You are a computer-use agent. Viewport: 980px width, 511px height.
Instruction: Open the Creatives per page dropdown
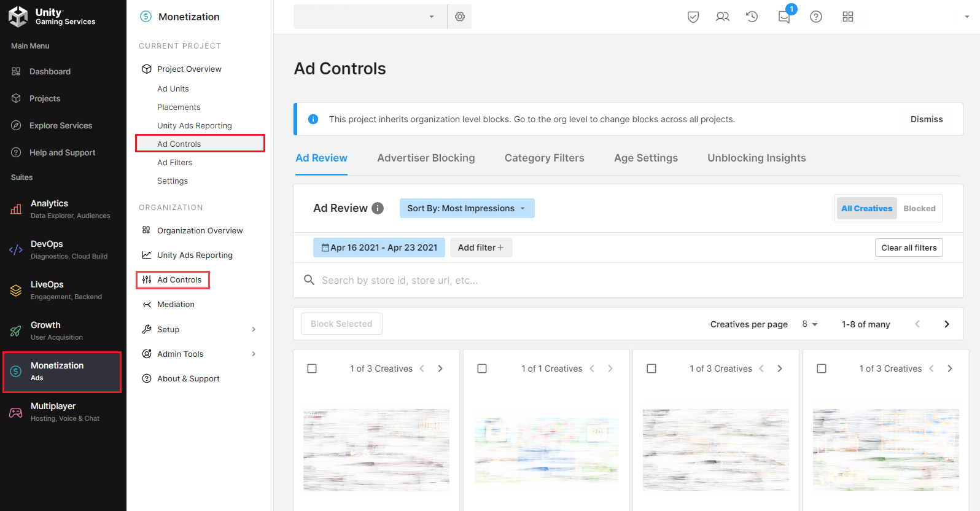(x=810, y=324)
